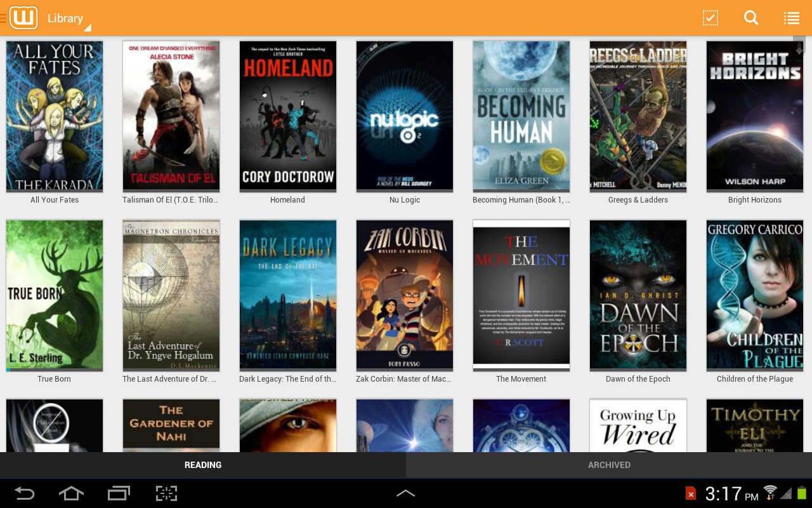The height and width of the screenshot is (508, 812).
Task: Select the 'Children of the Plague' title text
Action: click(755, 379)
